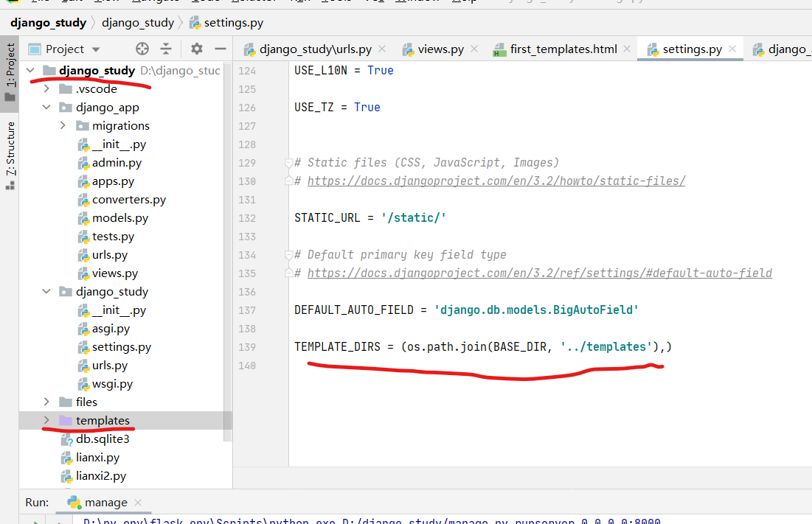Viewport: 812px width, 524px height.
Task: Switch to django_study\urls.py tab
Action: [x=316, y=49]
